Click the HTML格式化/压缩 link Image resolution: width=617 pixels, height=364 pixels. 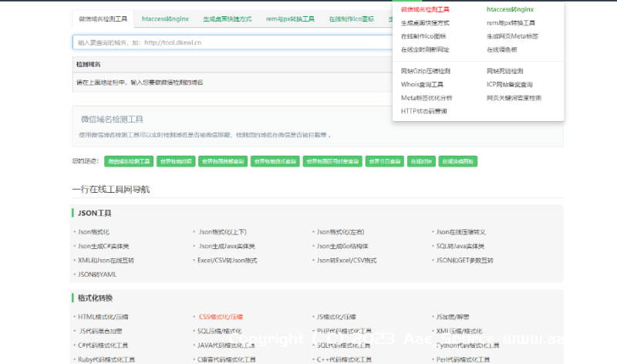click(x=103, y=317)
